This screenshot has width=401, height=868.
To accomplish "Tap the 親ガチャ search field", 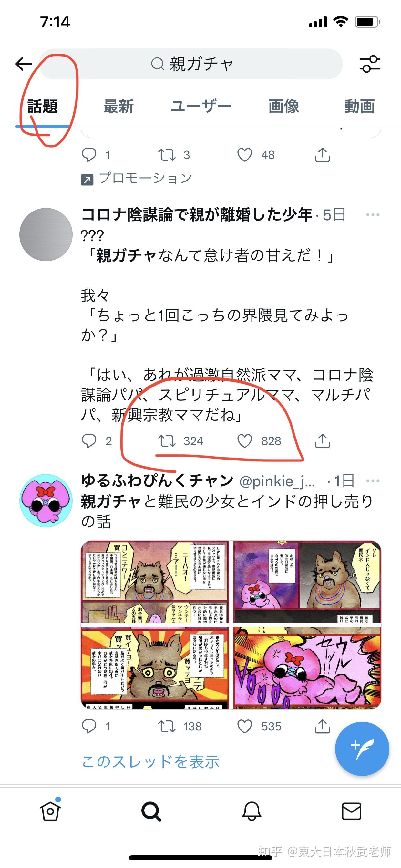I will [191, 64].
